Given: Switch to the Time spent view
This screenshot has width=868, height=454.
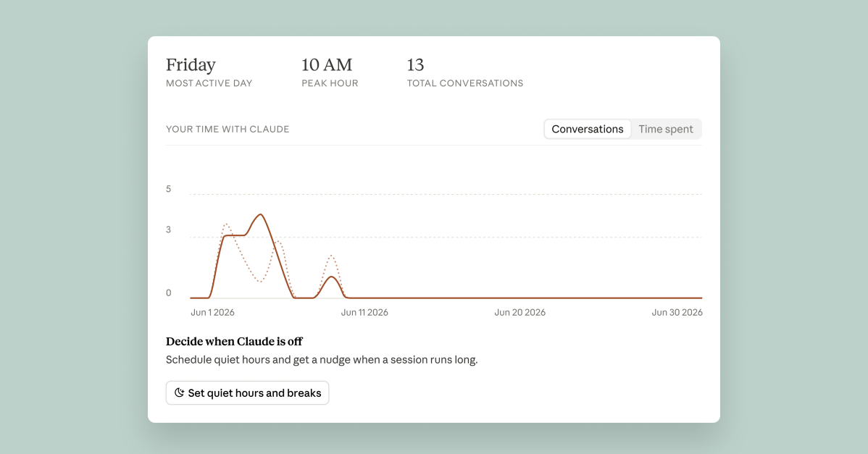Looking at the screenshot, I should click(665, 129).
